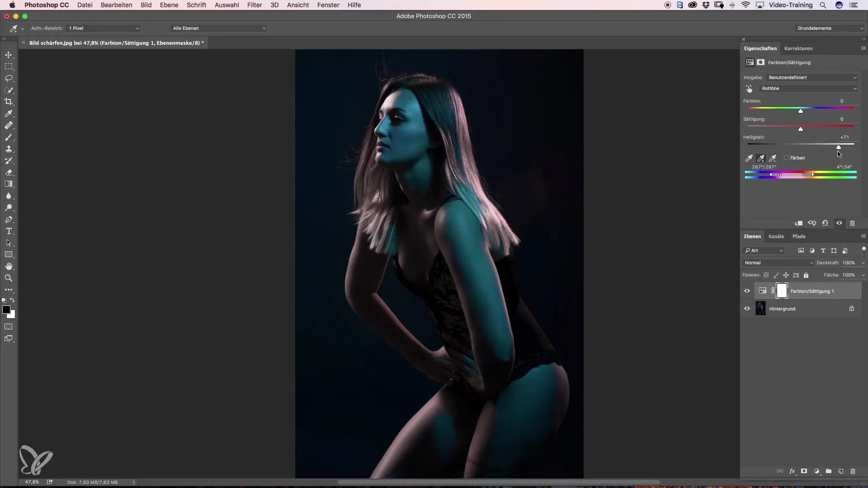Image resolution: width=868 pixels, height=488 pixels.
Task: Toggle lock position
Action: (x=786, y=275)
